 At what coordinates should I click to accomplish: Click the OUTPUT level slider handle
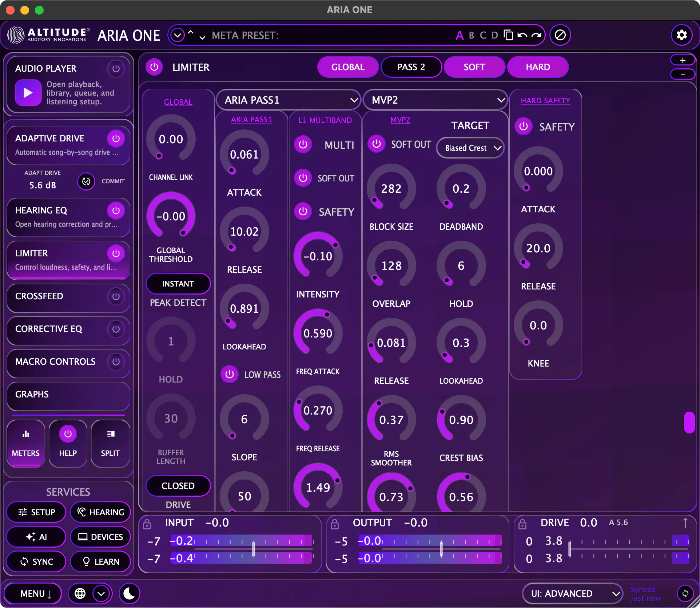(441, 549)
